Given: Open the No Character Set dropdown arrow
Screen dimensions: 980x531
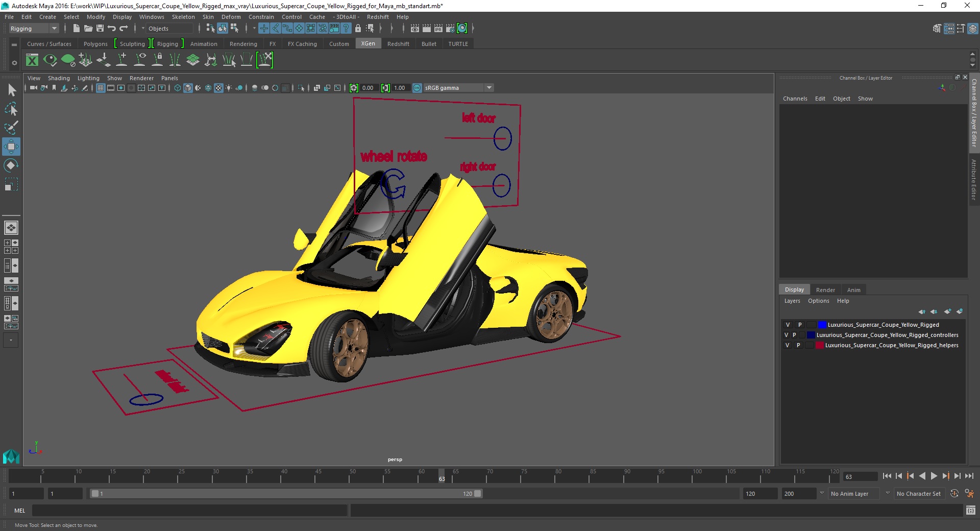Looking at the screenshot, I should [888, 493].
